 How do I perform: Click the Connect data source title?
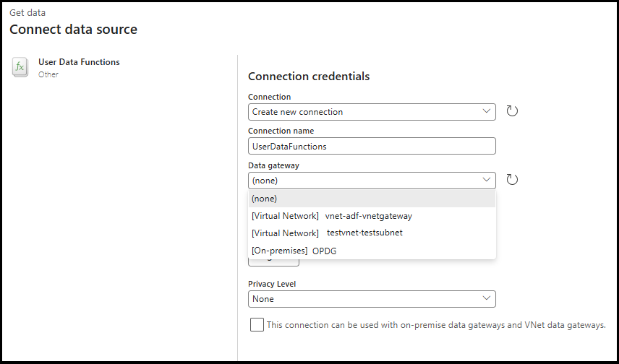74,29
